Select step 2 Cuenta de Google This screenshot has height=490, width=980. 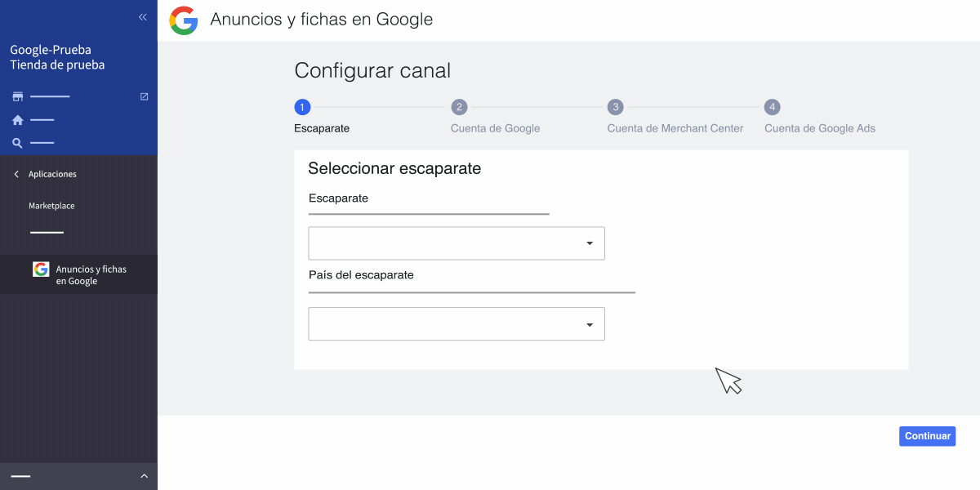tap(459, 106)
